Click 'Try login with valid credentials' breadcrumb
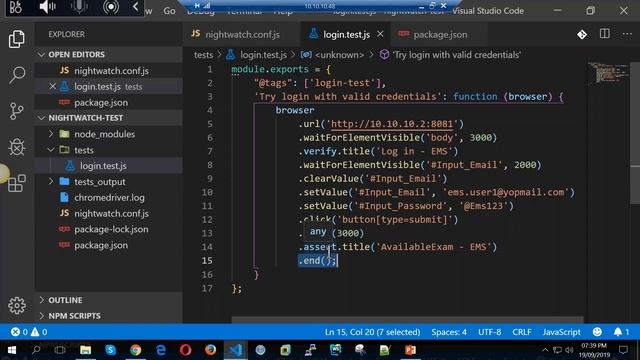Viewport: 640px width, 360px height. (x=456, y=55)
